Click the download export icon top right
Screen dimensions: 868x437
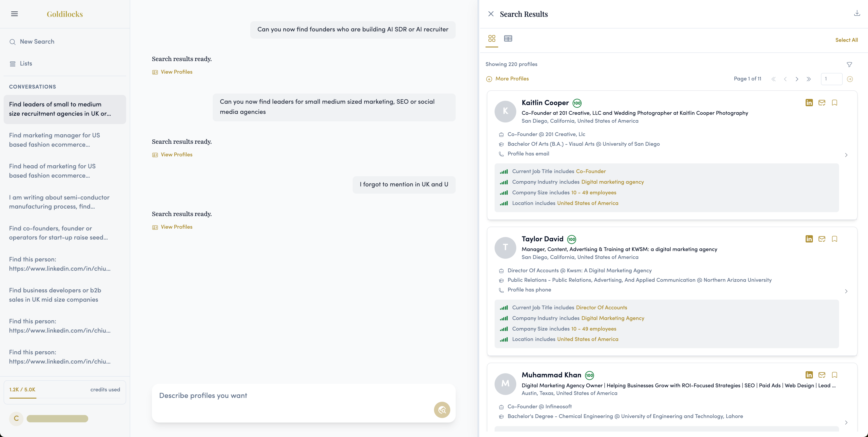coord(856,13)
